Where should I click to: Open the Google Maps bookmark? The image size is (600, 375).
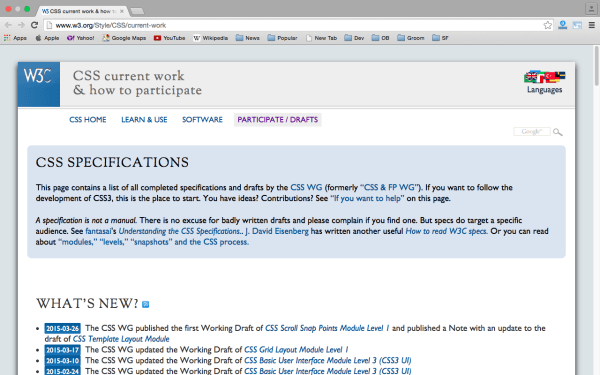[124, 38]
